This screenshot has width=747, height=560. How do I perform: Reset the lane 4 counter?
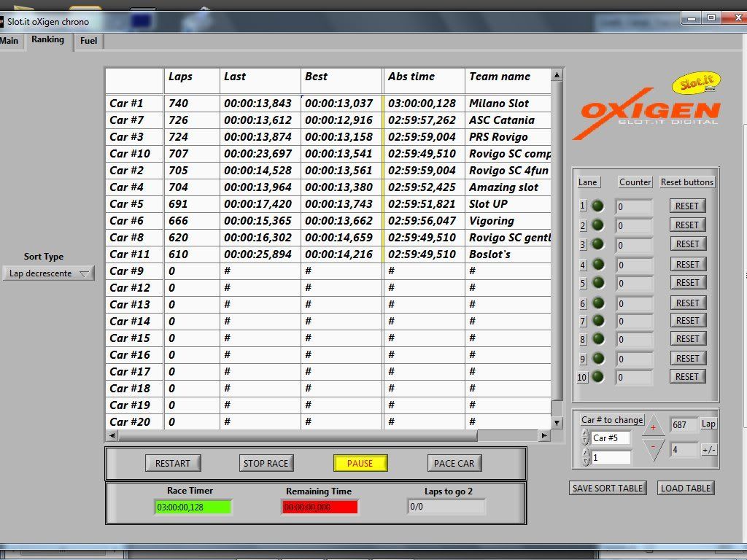687,264
